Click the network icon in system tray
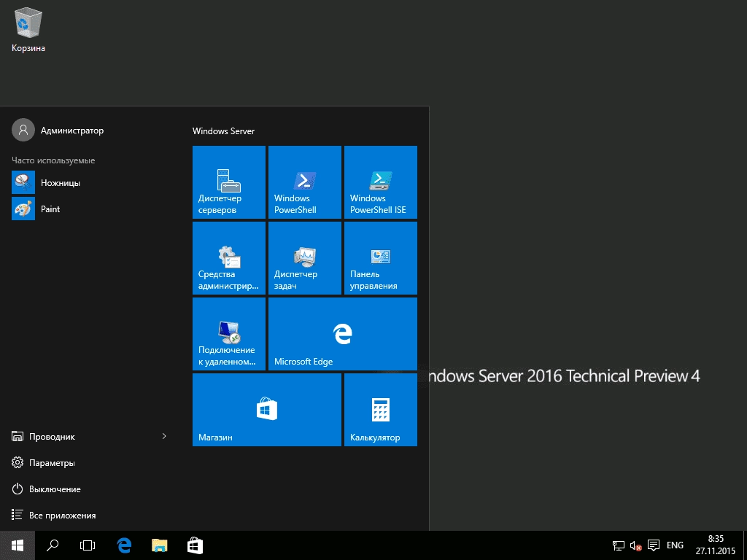The height and width of the screenshot is (560, 747). coord(619,545)
